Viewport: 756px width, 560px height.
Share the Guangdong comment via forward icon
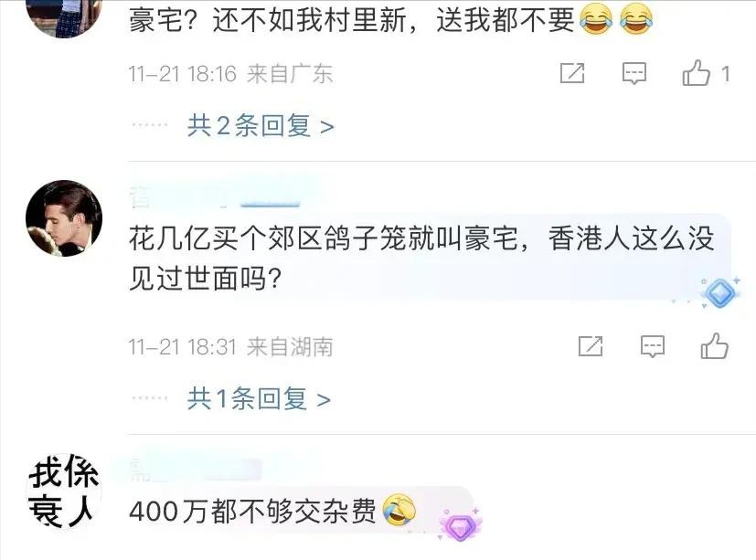tap(572, 73)
